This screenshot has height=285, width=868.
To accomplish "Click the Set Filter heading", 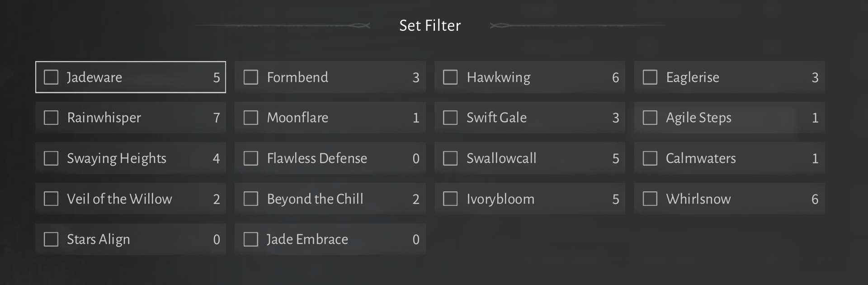I will tap(430, 25).
